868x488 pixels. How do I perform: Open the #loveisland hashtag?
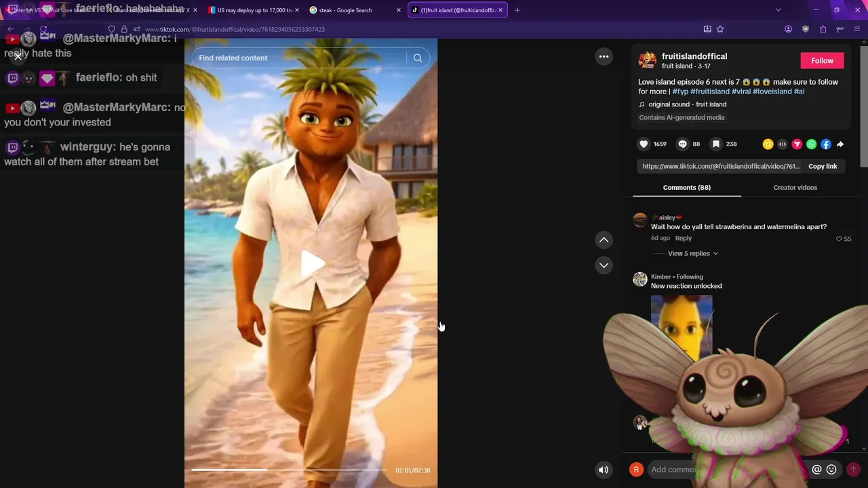click(772, 91)
